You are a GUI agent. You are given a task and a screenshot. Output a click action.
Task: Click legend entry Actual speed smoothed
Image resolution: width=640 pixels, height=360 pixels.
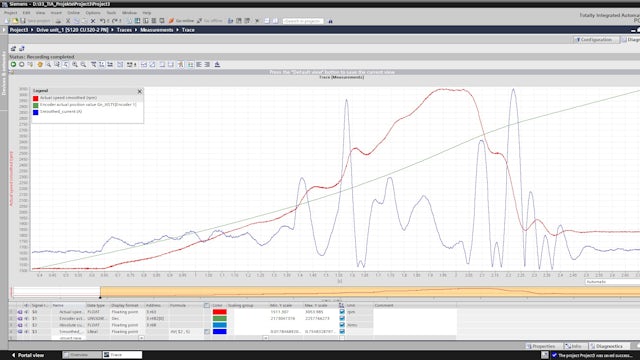point(68,98)
